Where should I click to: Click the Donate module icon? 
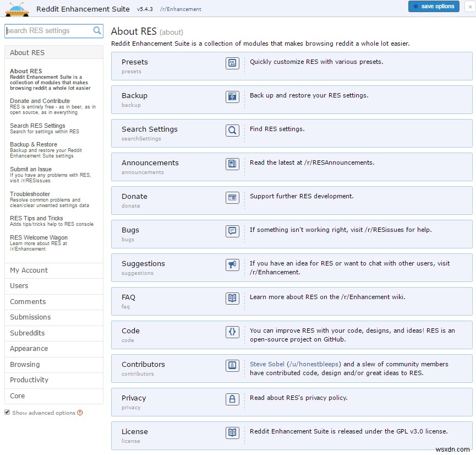232,198
